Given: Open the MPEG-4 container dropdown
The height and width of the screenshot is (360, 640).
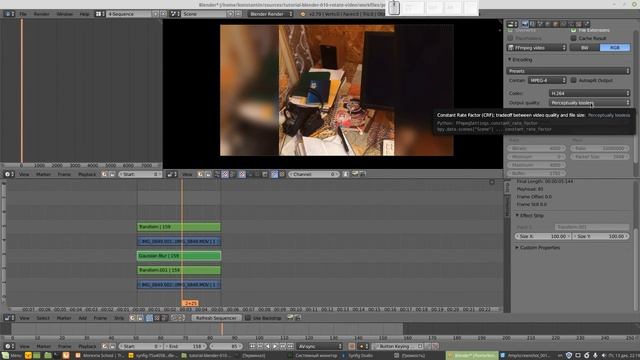Looking at the screenshot, I should coord(547,80).
